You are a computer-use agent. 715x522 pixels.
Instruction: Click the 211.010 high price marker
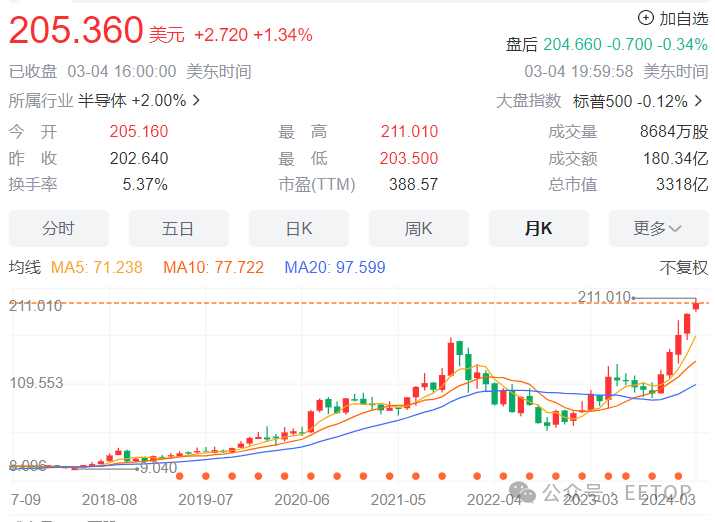pos(604,297)
